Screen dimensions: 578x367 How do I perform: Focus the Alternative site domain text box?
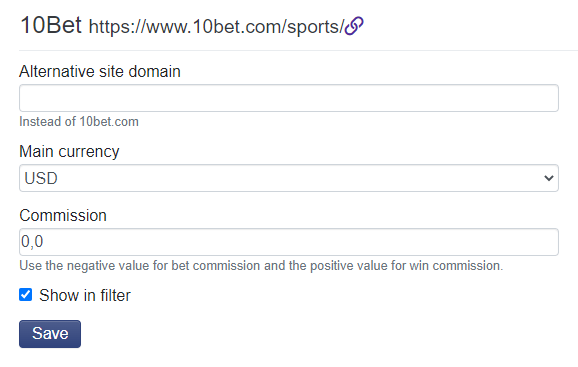click(x=289, y=98)
